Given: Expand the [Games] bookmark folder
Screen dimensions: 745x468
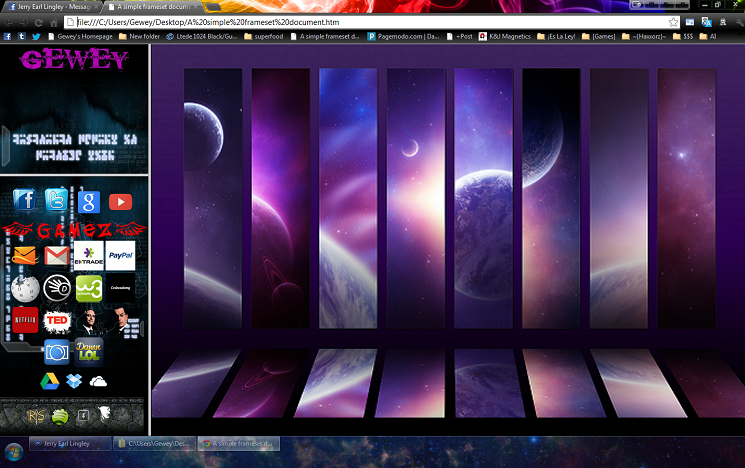Looking at the screenshot, I should [599, 36].
